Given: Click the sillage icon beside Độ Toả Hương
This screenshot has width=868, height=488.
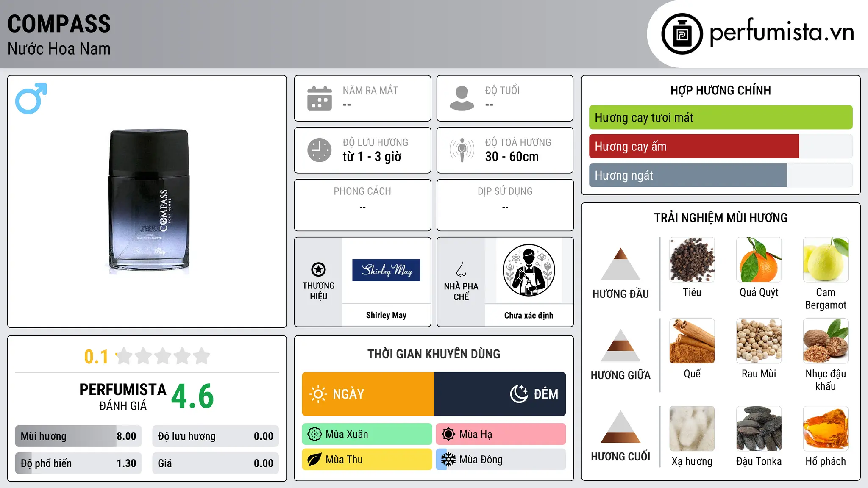Looking at the screenshot, I should click(x=462, y=150).
